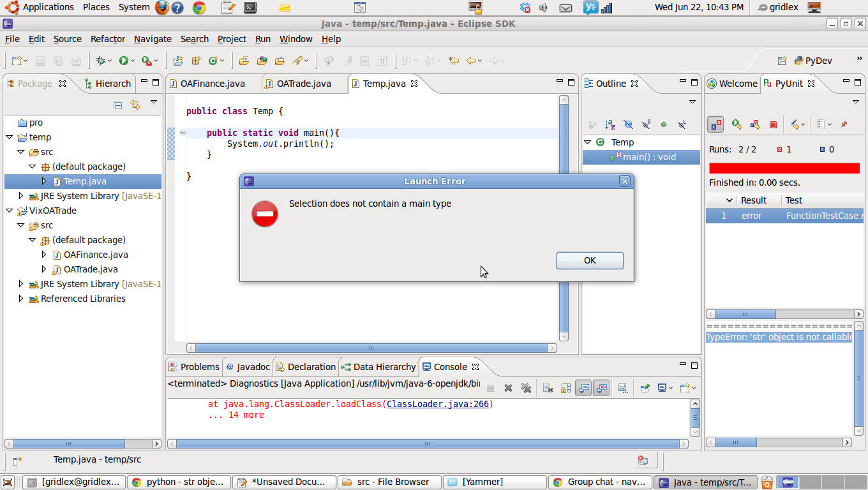The height and width of the screenshot is (490, 868).
Task: Switch to the Welcome tab
Action: click(731, 84)
